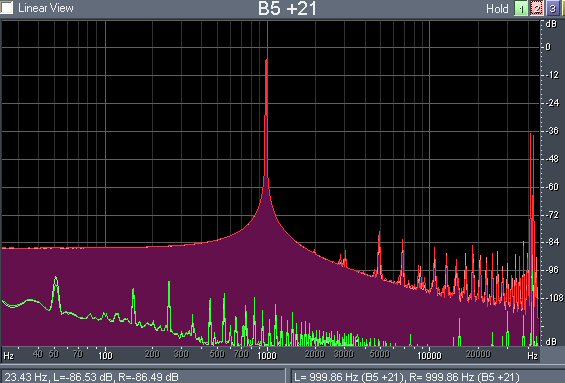Click the red harmonic peak near 5000 Hz
The height and width of the screenshot is (383, 565).
[379, 236]
